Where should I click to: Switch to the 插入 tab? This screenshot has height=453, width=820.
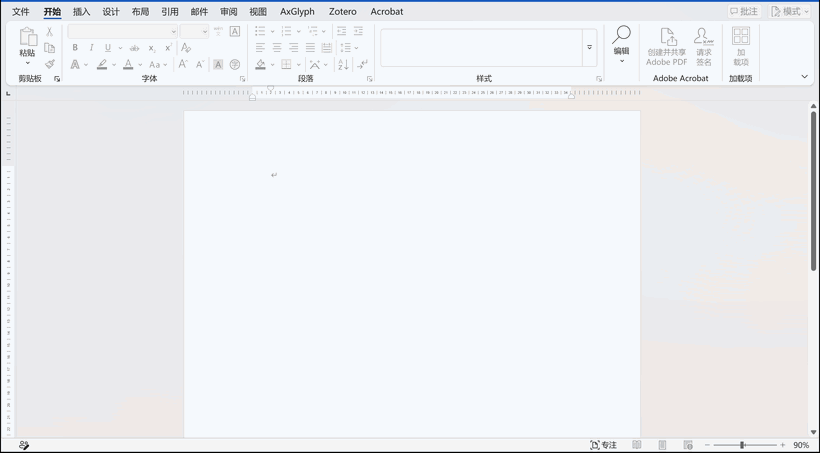[x=82, y=12]
